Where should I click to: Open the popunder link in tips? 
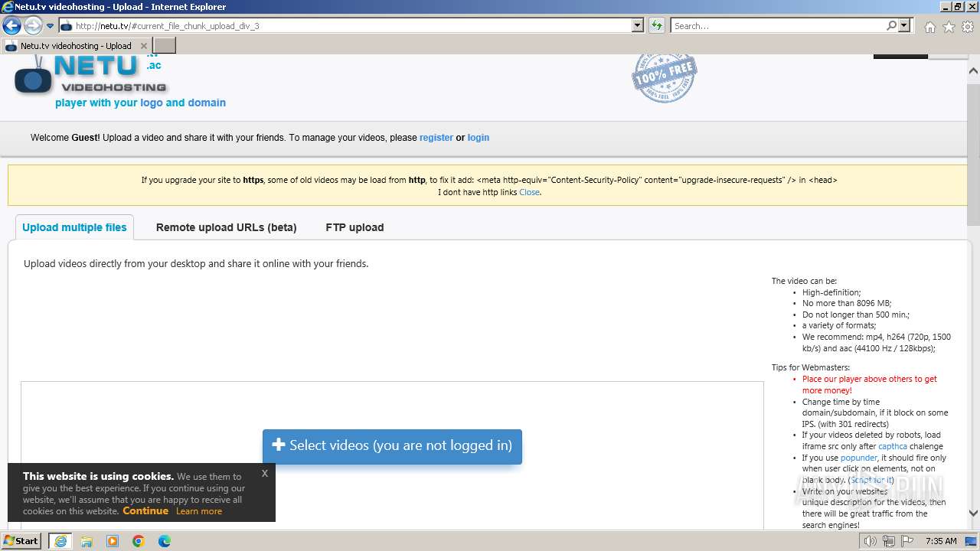859,458
